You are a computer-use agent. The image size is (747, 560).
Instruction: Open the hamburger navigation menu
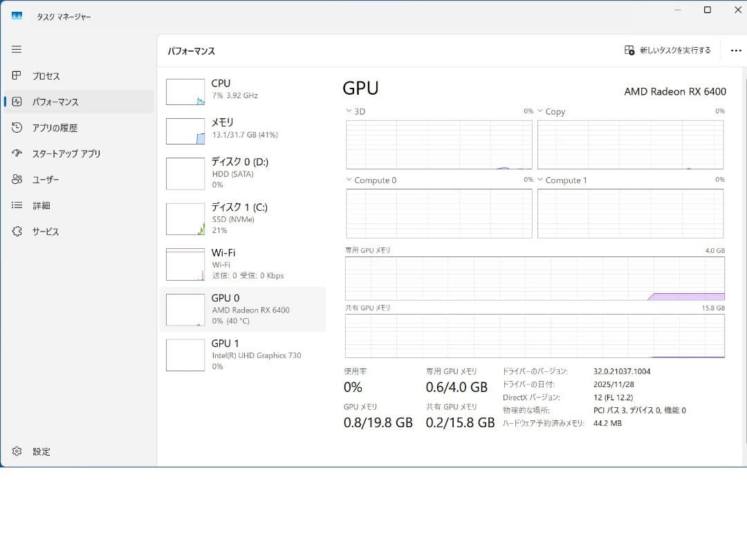(x=16, y=49)
